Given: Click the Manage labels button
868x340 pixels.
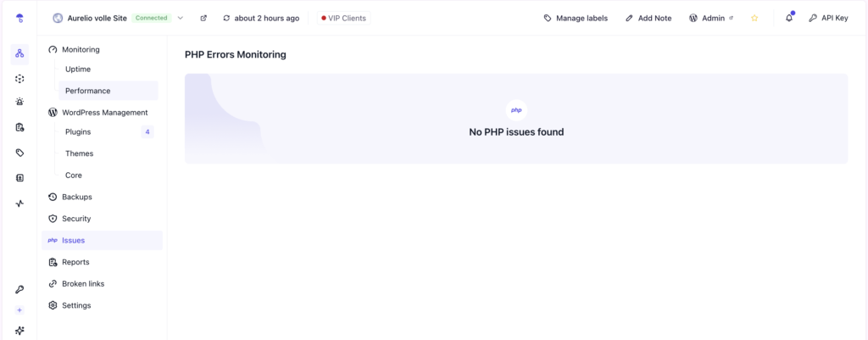Looking at the screenshot, I should coord(576,18).
